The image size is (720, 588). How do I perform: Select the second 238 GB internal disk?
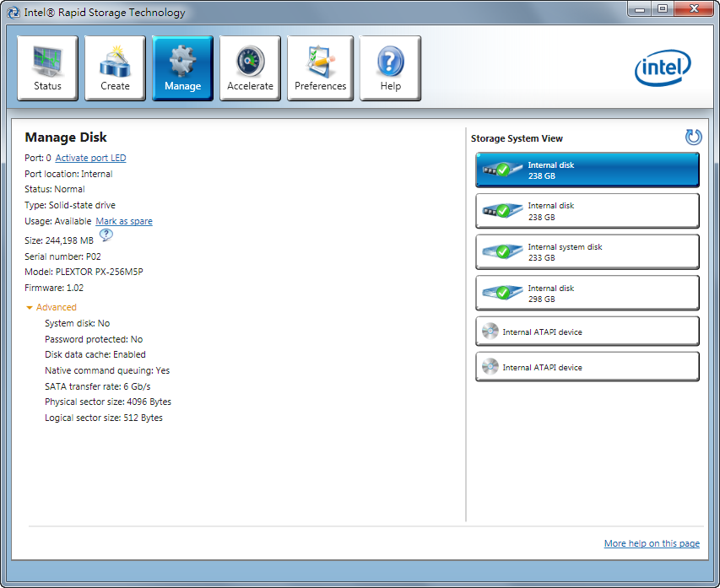pos(587,211)
